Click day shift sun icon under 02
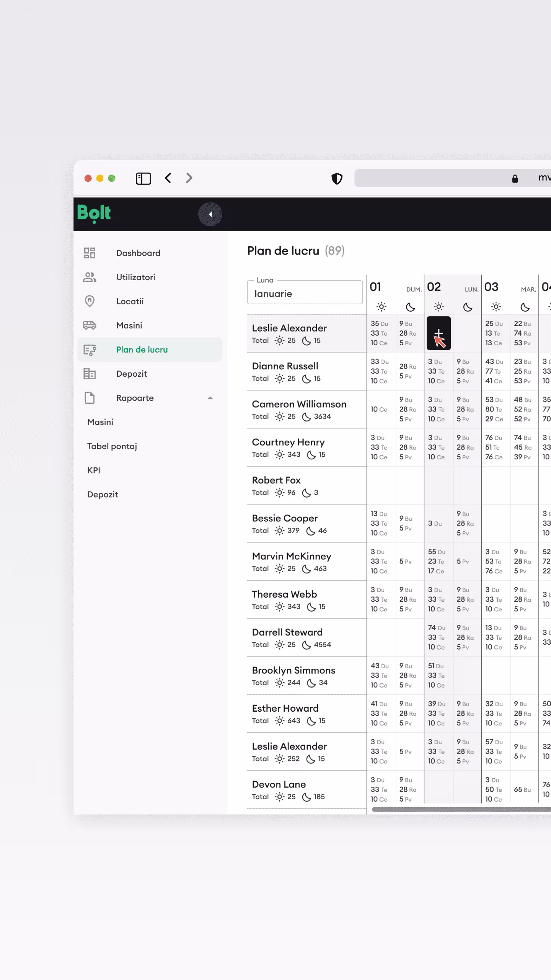This screenshot has width=551, height=980. tap(439, 307)
